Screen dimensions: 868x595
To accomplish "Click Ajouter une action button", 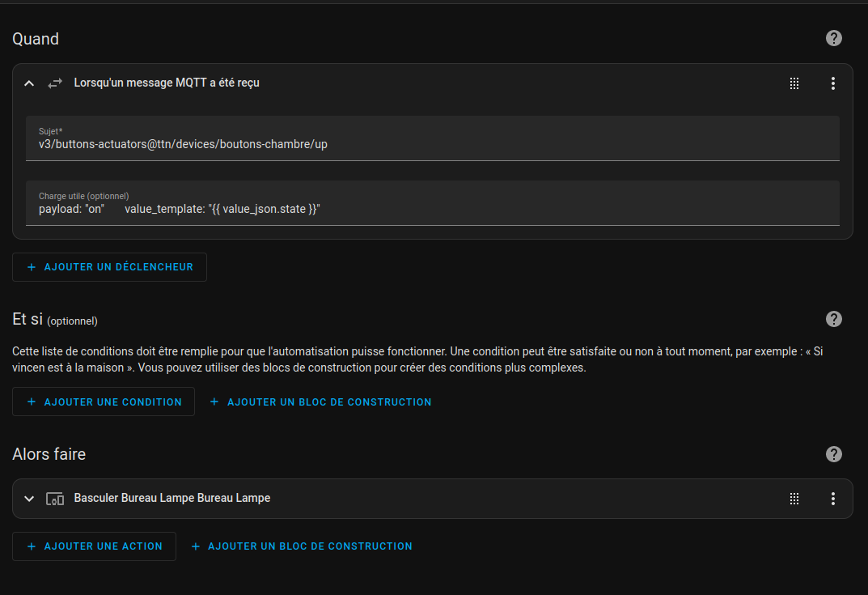I will (x=94, y=546).
